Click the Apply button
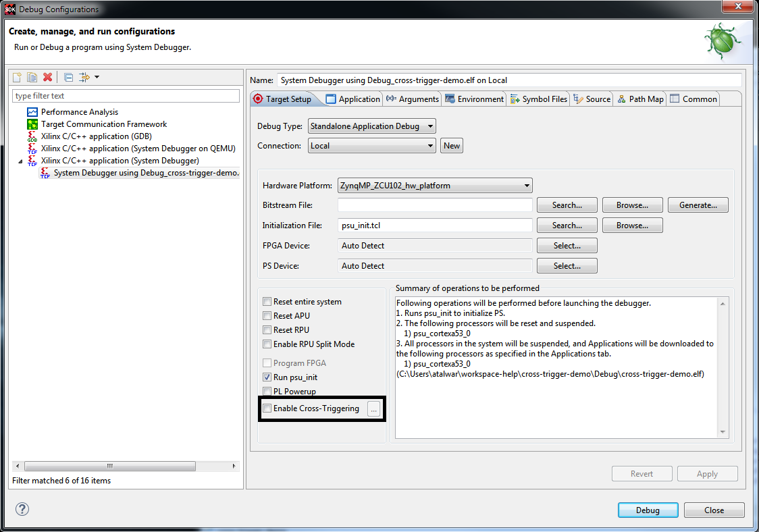Viewport: 759px width, 532px height. click(x=707, y=474)
